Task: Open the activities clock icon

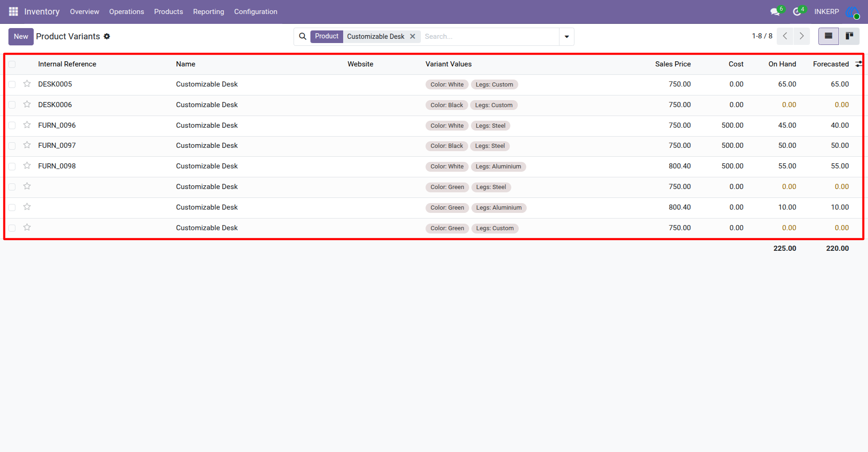Action: tap(797, 12)
